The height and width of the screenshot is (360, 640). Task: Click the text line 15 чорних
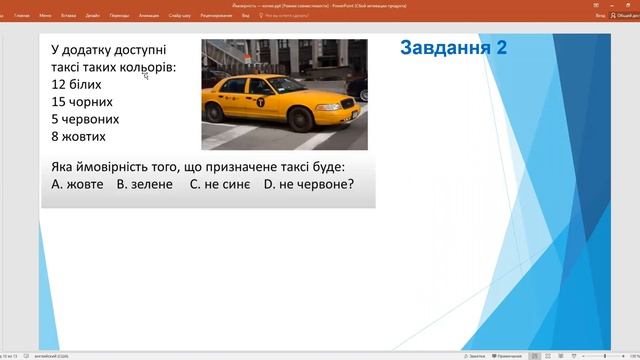coord(82,102)
